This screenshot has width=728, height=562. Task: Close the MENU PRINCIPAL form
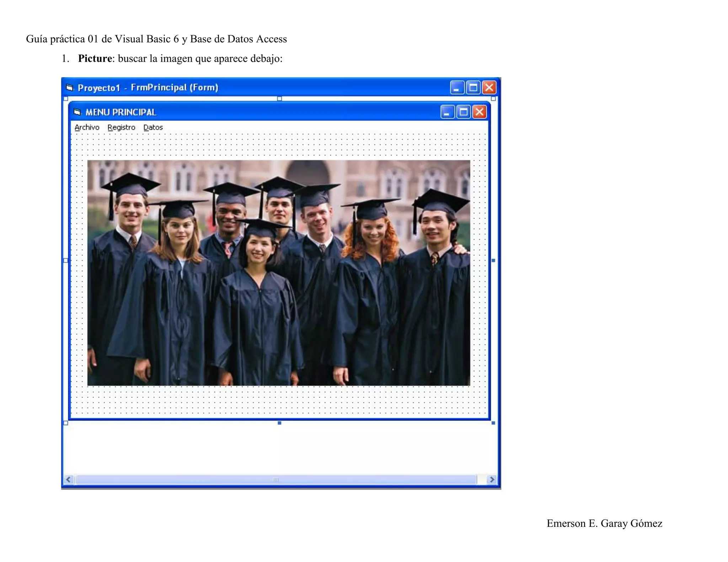point(479,112)
